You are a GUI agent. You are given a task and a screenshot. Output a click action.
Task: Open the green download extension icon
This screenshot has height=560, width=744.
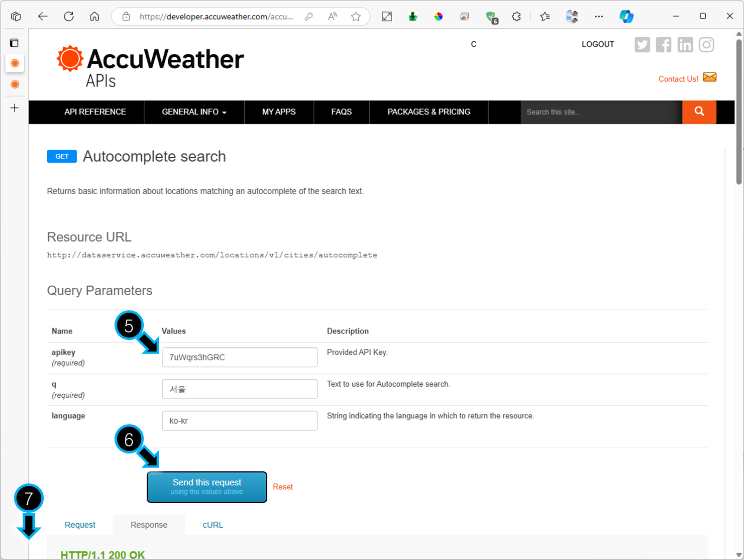click(413, 16)
